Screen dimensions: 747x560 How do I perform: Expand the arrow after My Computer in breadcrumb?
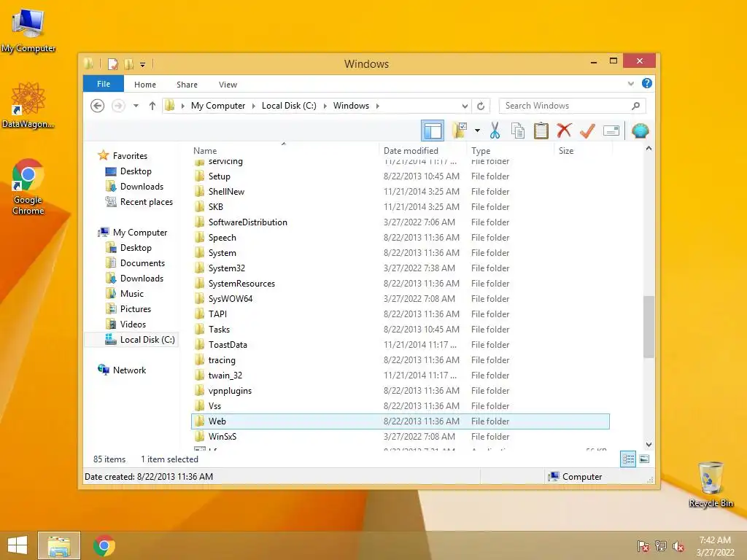pos(253,106)
